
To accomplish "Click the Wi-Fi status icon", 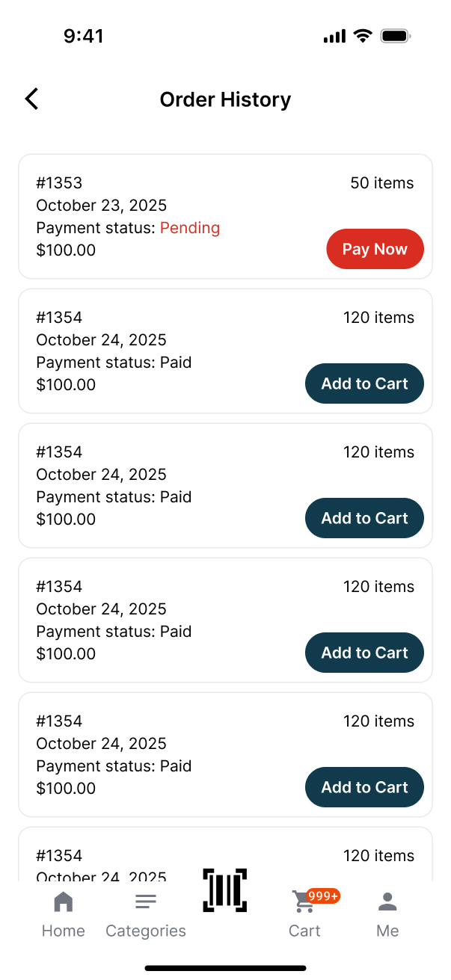I will click(363, 36).
